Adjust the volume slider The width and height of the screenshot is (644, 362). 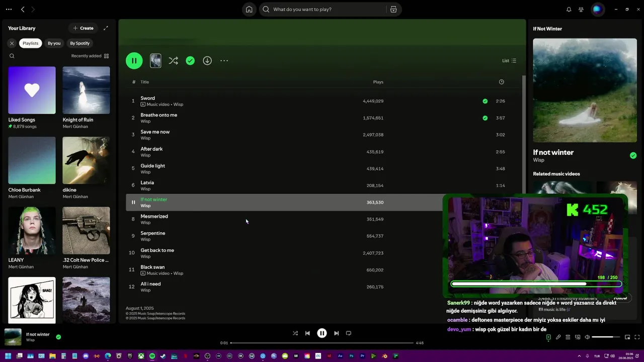(x=606, y=337)
